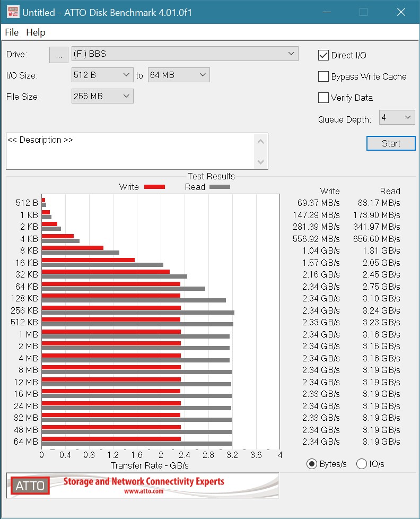Click the 512 B write value 69.37 MB/s
This screenshot has width=420, height=519.
(x=319, y=203)
